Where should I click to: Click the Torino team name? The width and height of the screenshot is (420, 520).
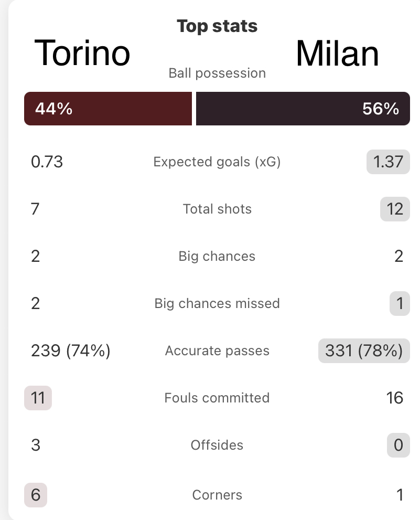pos(82,53)
